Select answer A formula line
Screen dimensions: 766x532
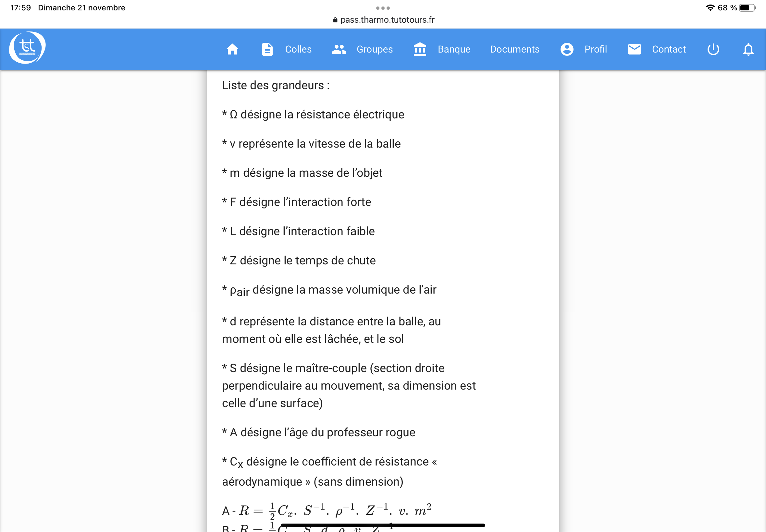coord(327,510)
